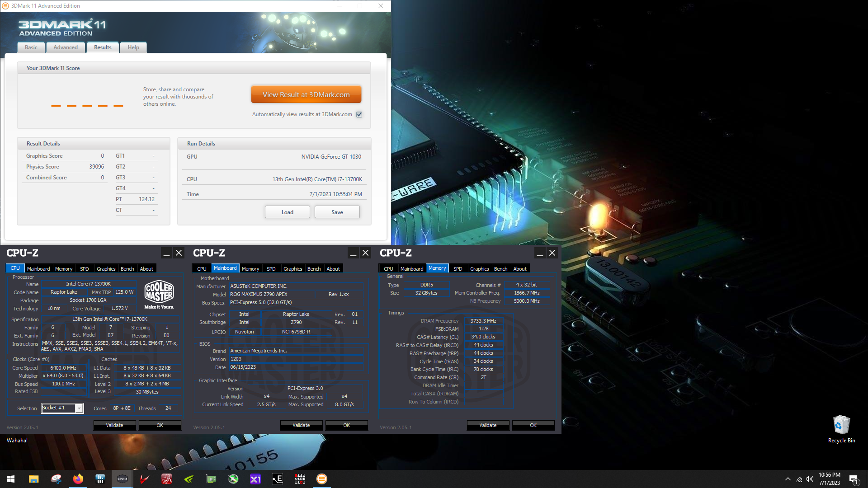This screenshot has height=488, width=868.
Task: Open the Socket #1 selection dropdown
Action: pyautogui.click(x=62, y=408)
